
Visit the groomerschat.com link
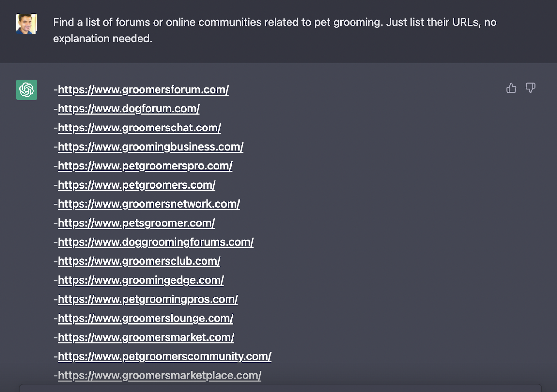[x=139, y=128]
